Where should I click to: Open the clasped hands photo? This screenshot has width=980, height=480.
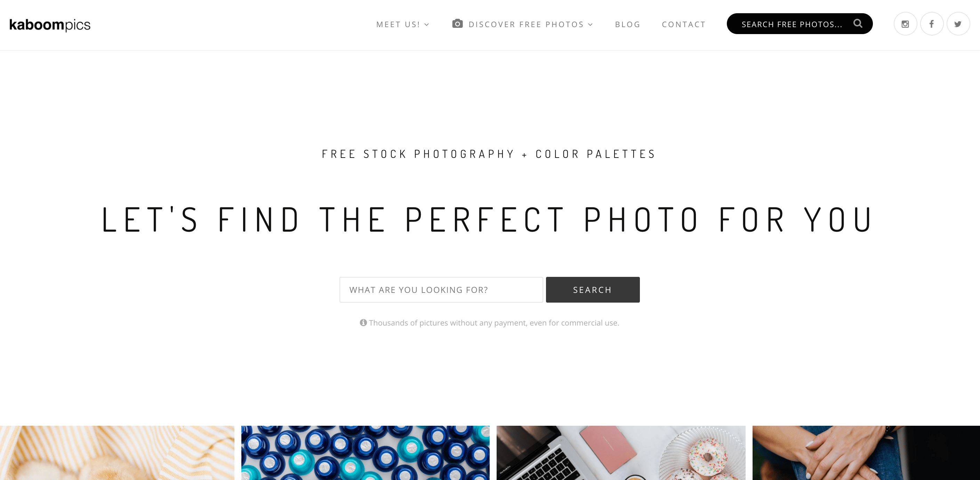click(866, 453)
